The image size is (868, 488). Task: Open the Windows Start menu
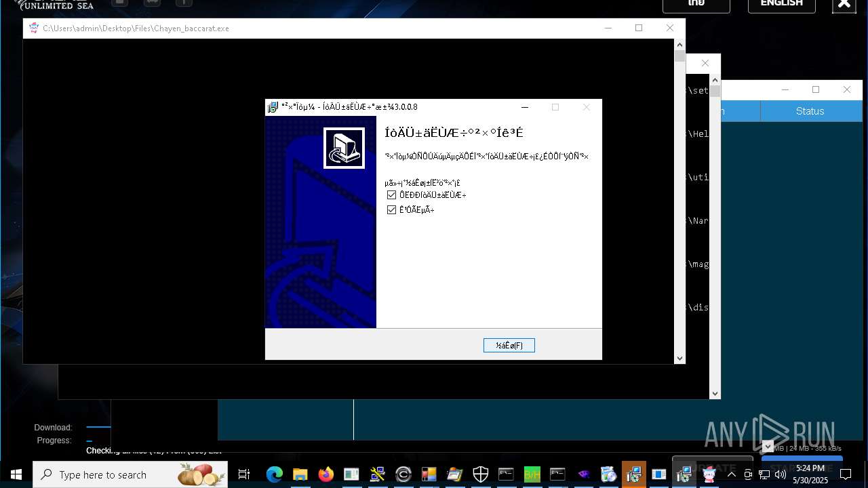[16, 474]
